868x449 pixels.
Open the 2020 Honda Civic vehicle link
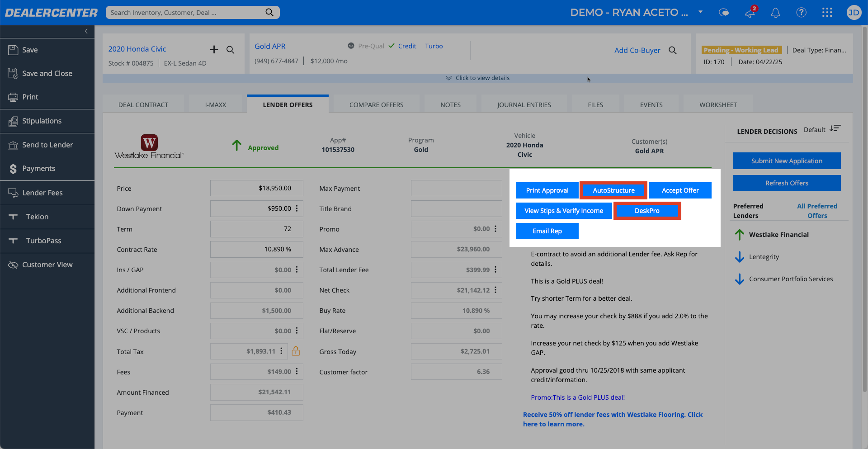pos(137,49)
